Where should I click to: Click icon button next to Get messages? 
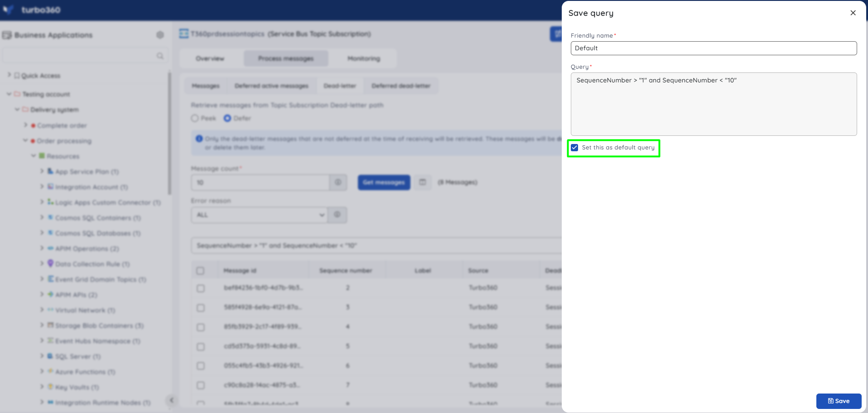(423, 182)
